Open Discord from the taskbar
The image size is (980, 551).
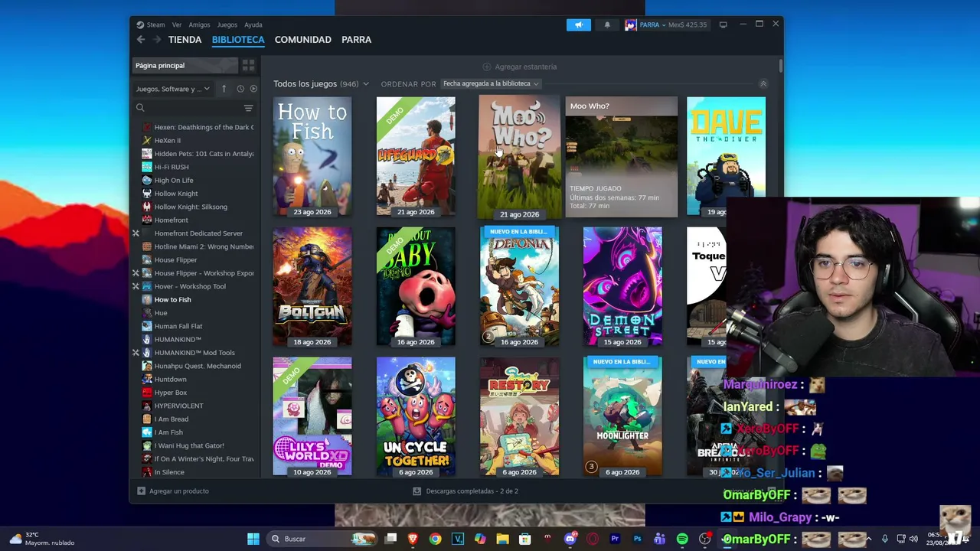(x=570, y=539)
